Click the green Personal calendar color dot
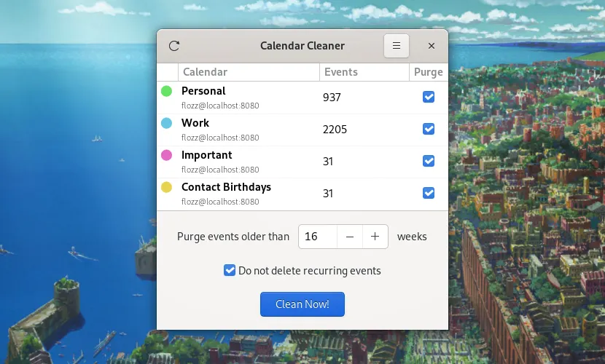 [167, 91]
